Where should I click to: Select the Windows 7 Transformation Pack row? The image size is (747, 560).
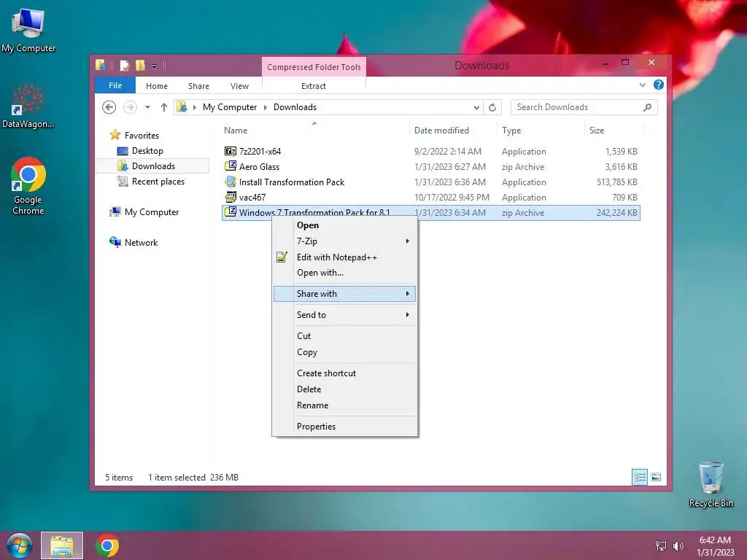(x=431, y=212)
